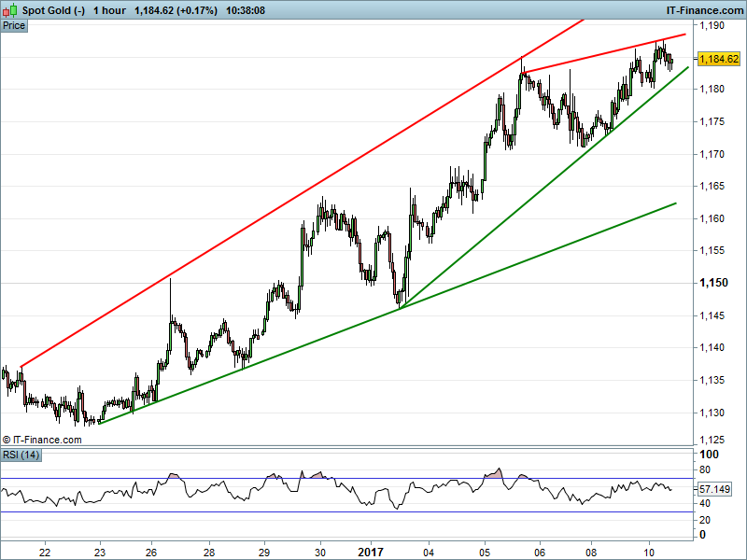
Task: Click the 1,190 price axis label
Action: click(x=712, y=25)
